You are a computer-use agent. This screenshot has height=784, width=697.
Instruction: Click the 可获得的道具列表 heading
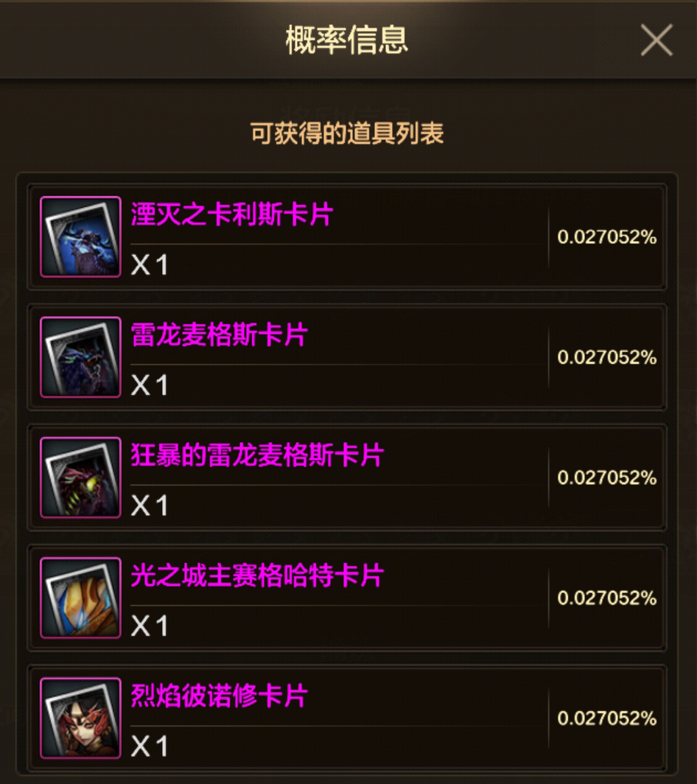click(347, 133)
